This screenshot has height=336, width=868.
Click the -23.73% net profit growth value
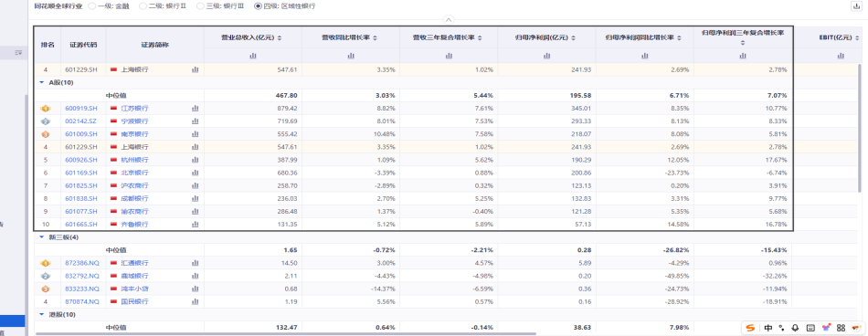pos(676,173)
